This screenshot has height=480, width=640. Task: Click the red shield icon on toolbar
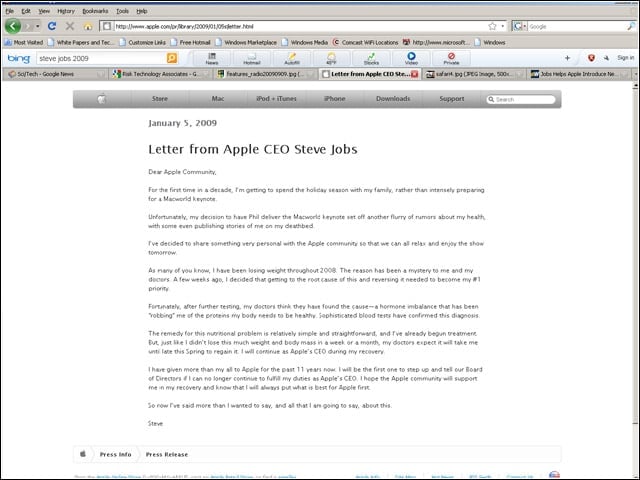591,58
